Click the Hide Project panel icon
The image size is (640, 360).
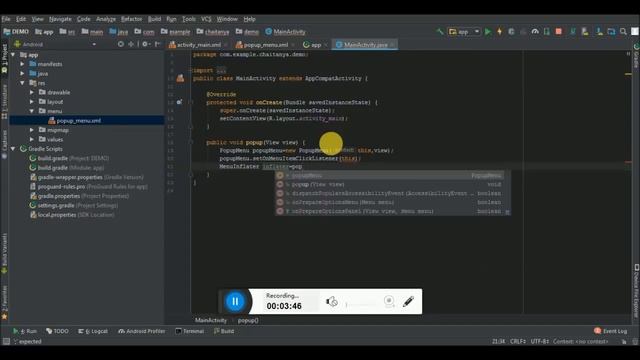click(x=158, y=44)
